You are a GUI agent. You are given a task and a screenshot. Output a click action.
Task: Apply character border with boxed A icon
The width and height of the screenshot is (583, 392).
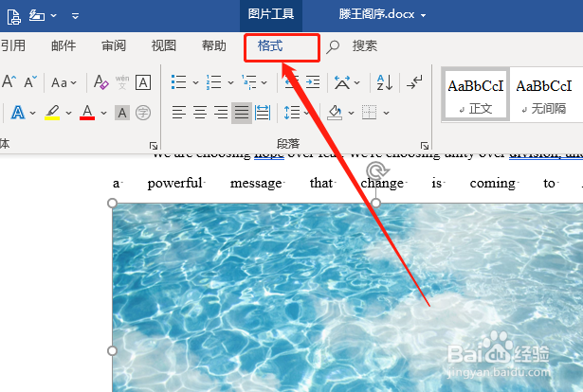pyautogui.click(x=143, y=82)
